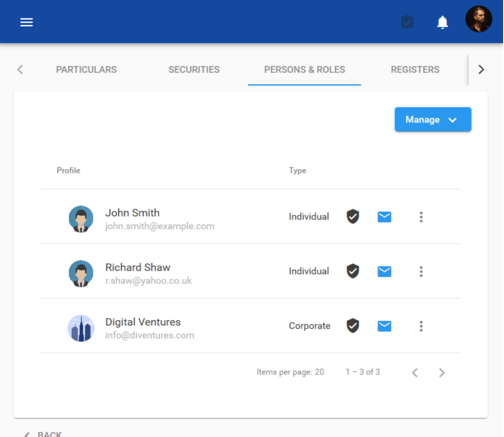Click the Individual type for John Smith
The width and height of the screenshot is (504, 437).
pyautogui.click(x=309, y=217)
